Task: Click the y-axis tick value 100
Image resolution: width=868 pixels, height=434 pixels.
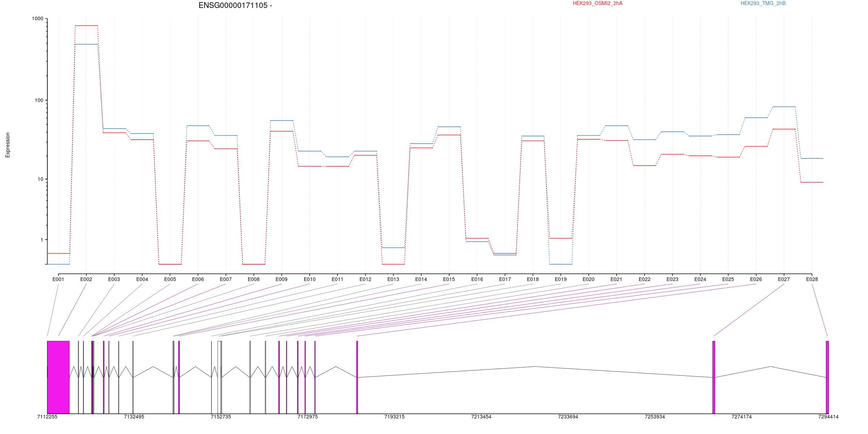Action: click(x=39, y=100)
